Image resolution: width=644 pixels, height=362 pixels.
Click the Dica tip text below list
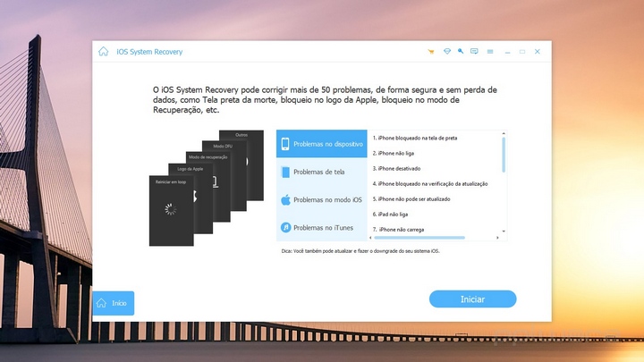click(360, 251)
